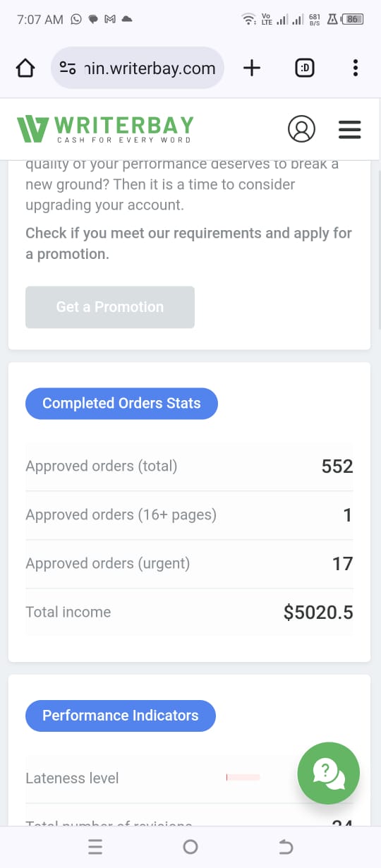Open browser three-dot overflow menu
The width and height of the screenshot is (381, 868).
pyautogui.click(x=355, y=68)
